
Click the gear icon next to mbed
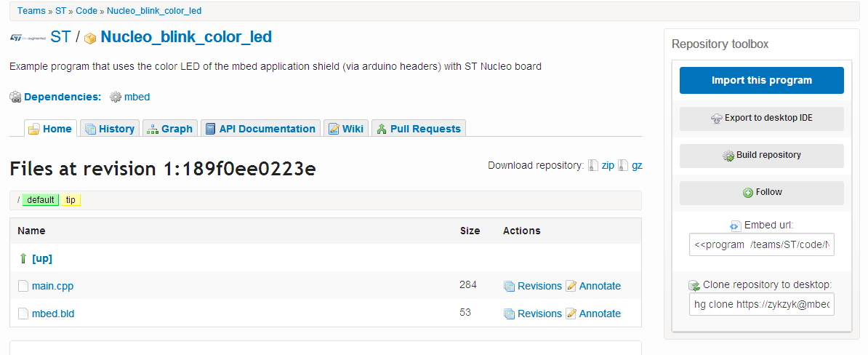tap(115, 97)
